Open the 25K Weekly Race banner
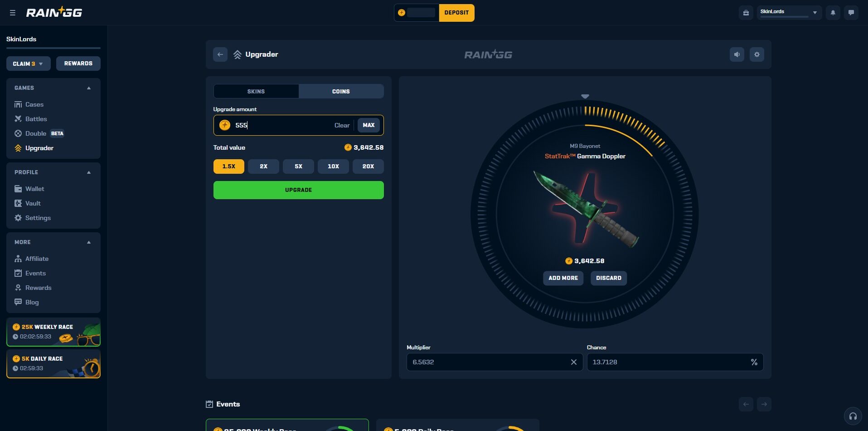This screenshot has width=868, height=431. [x=53, y=332]
